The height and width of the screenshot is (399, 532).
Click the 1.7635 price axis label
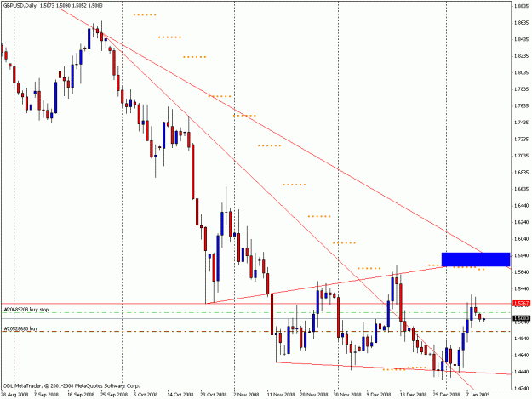(x=522, y=105)
